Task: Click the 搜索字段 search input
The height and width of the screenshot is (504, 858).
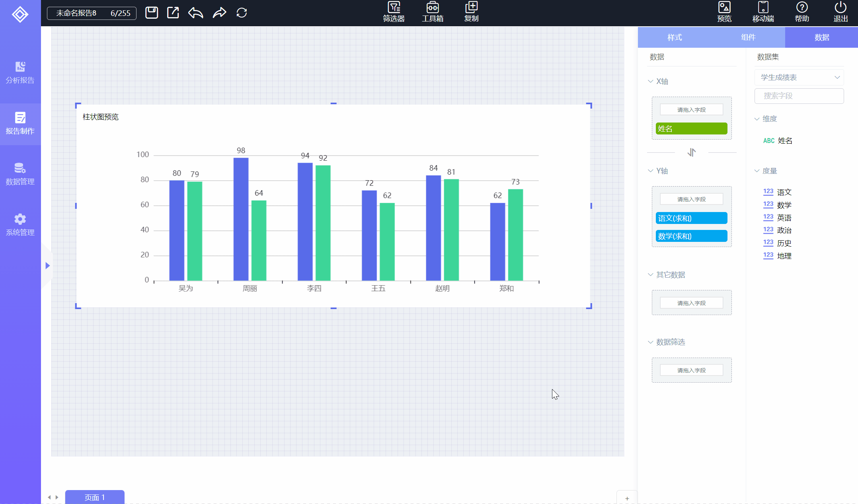Action: coord(799,96)
